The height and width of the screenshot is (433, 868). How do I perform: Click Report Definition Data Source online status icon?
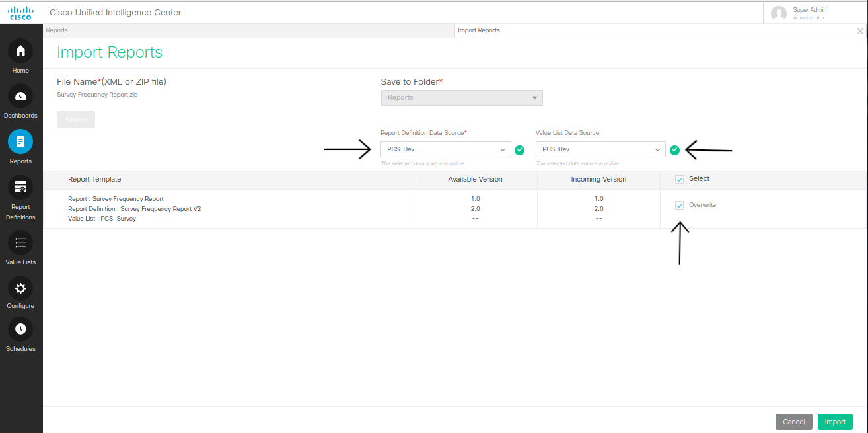tap(520, 150)
